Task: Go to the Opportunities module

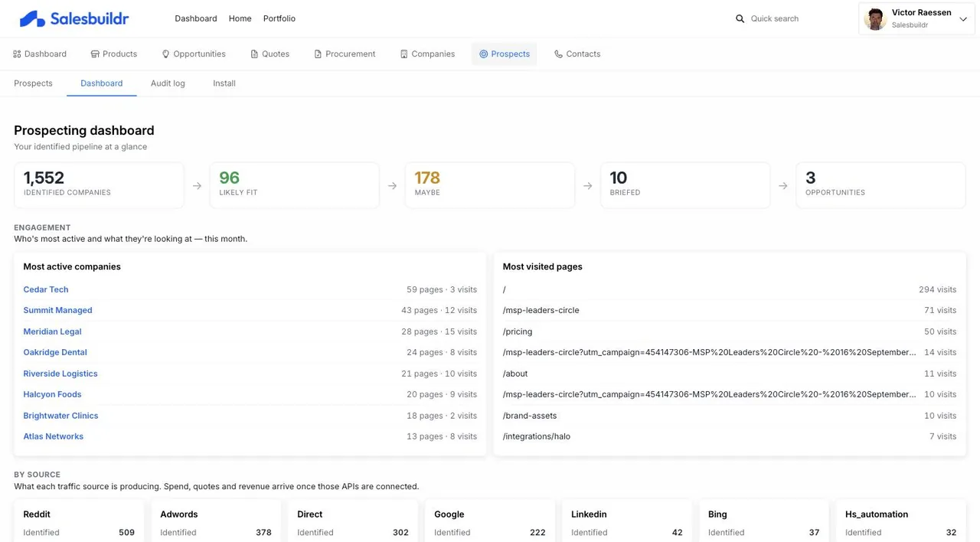Action: [x=194, y=54]
